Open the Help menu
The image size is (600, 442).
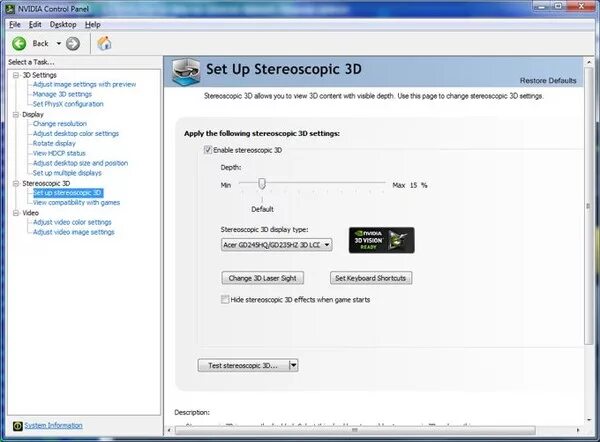(93, 24)
